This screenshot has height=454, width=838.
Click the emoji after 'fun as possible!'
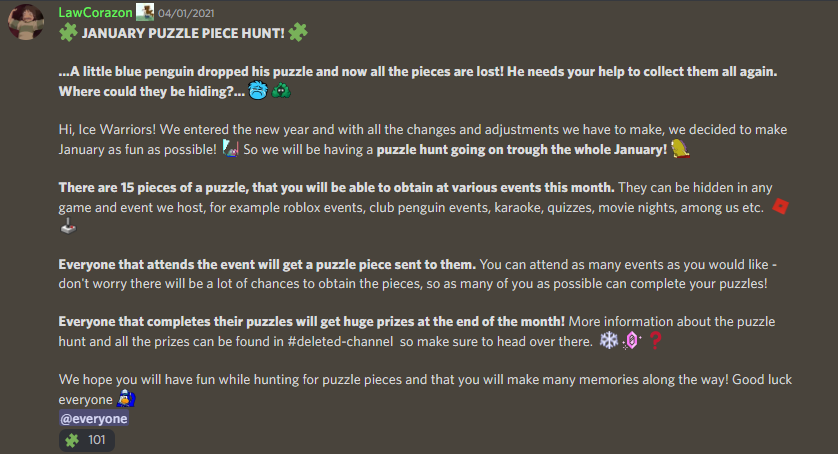pyautogui.click(x=229, y=149)
